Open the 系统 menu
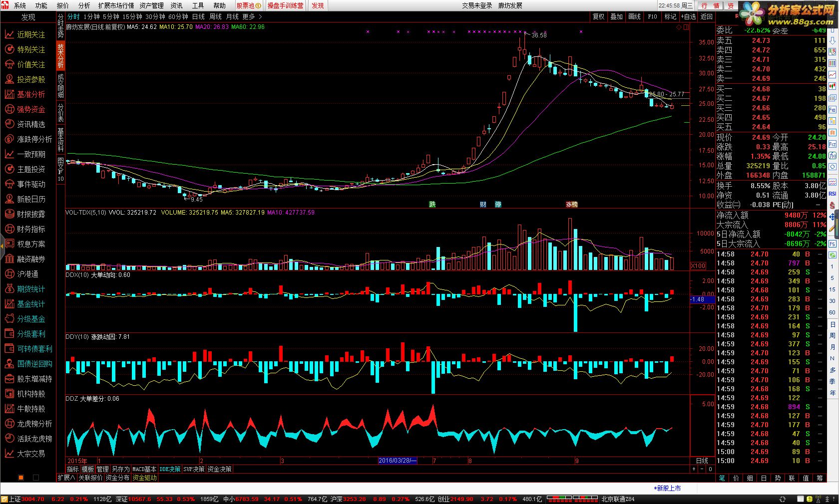The width and height of the screenshot is (839, 504). (19, 5)
